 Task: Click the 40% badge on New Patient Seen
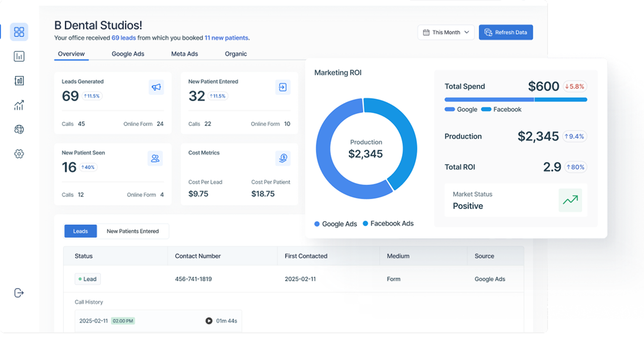point(88,167)
